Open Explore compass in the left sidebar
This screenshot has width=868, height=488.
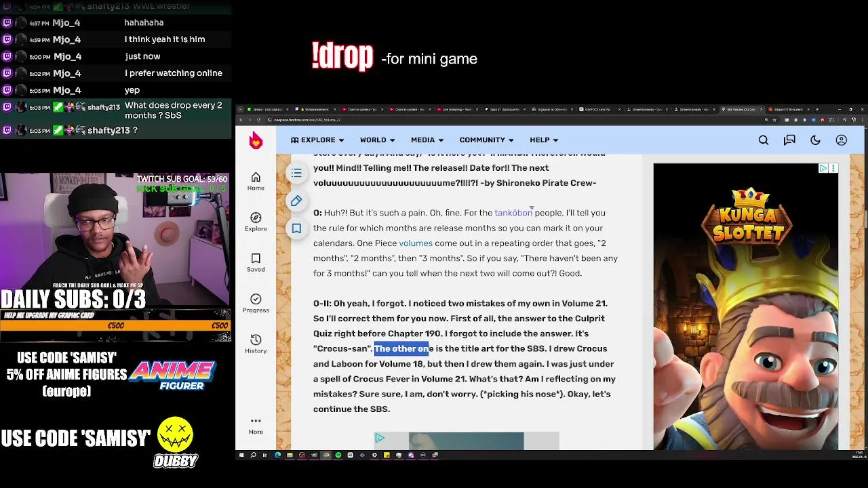[256, 222]
